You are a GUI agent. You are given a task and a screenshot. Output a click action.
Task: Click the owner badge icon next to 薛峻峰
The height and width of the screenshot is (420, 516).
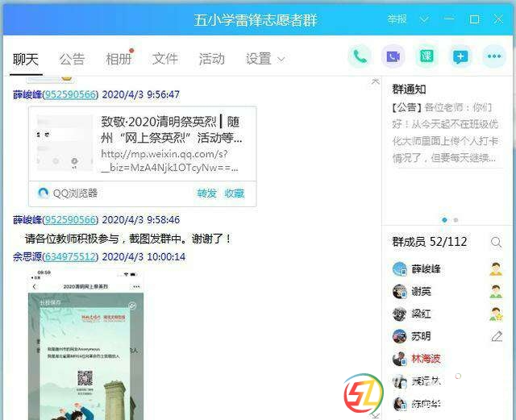[496, 269]
